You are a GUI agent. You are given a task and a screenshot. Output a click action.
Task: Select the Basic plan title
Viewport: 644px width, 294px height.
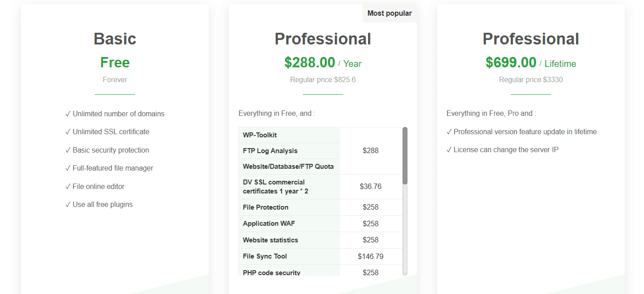pos(114,39)
